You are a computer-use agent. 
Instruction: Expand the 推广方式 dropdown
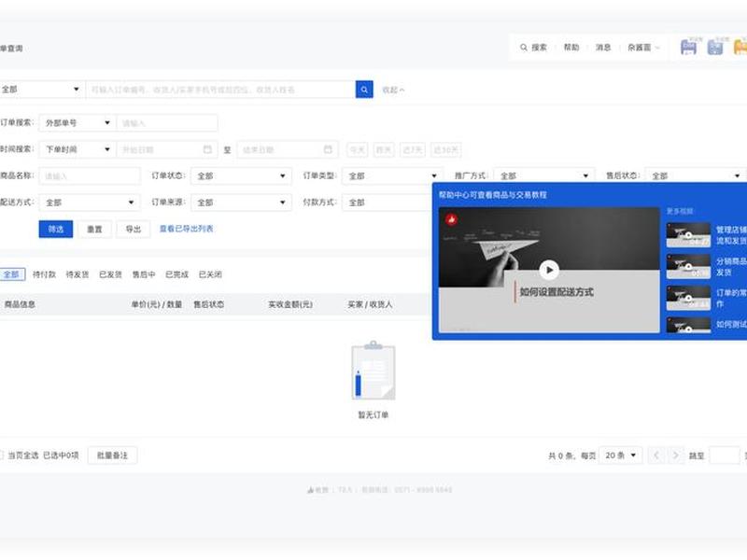pos(544,175)
